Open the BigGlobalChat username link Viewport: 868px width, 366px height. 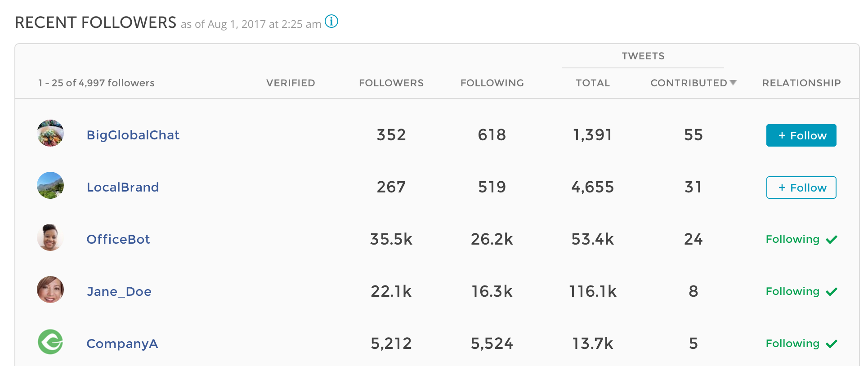[133, 135]
